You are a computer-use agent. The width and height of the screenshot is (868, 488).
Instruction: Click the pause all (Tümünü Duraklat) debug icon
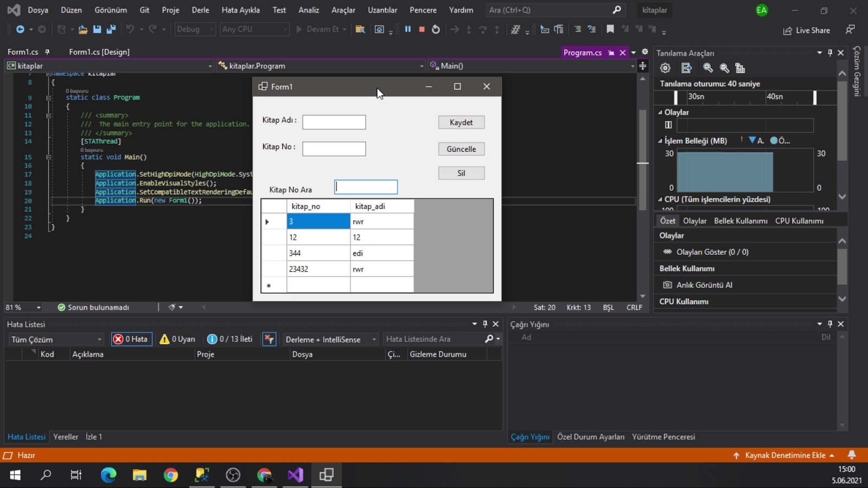tap(408, 29)
